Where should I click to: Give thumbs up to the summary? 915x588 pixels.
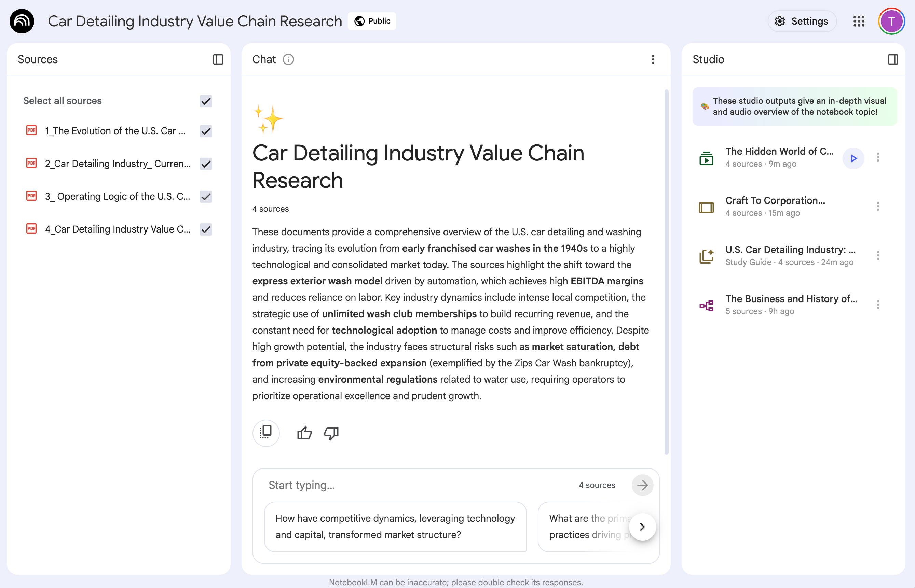tap(304, 433)
